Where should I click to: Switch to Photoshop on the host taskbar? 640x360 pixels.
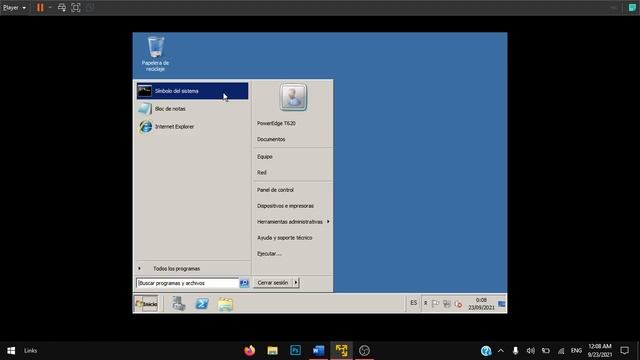(296, 351)
